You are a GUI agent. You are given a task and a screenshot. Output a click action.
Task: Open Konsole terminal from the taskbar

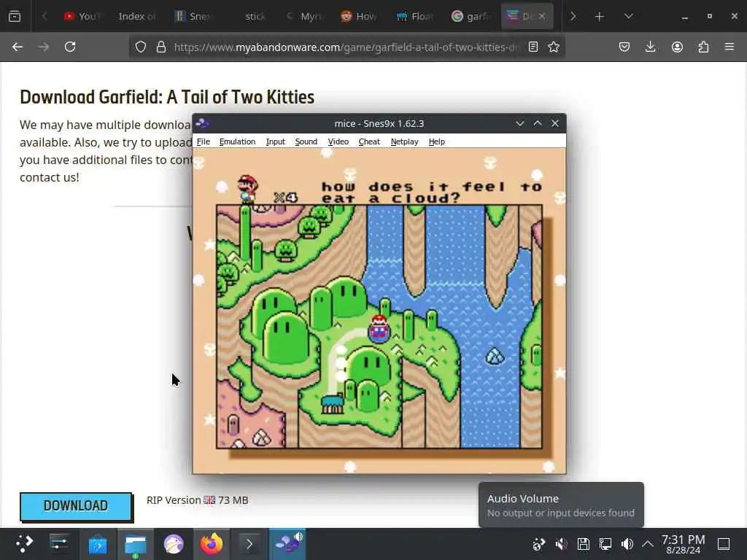pyautogui.click(x=249, y=544)
